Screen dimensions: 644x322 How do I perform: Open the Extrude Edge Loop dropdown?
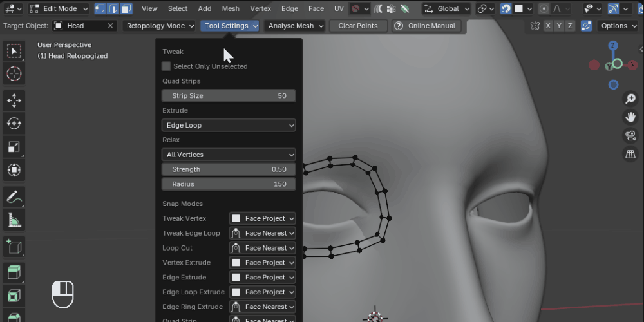tap(229, 125)
